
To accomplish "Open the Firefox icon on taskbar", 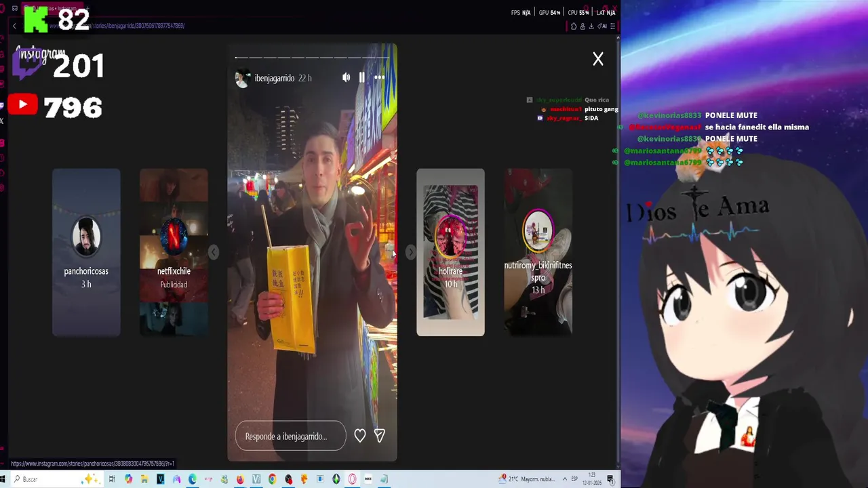I will point(240,479).
